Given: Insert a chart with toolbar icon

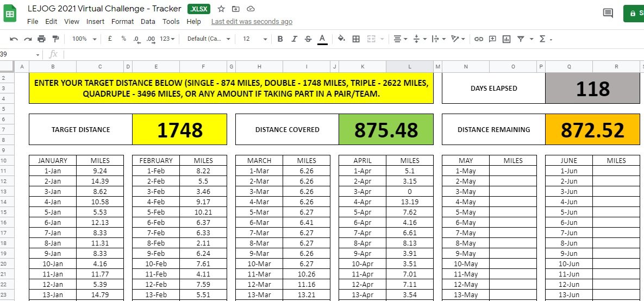Looking at the screenshot, I should 507,39.
